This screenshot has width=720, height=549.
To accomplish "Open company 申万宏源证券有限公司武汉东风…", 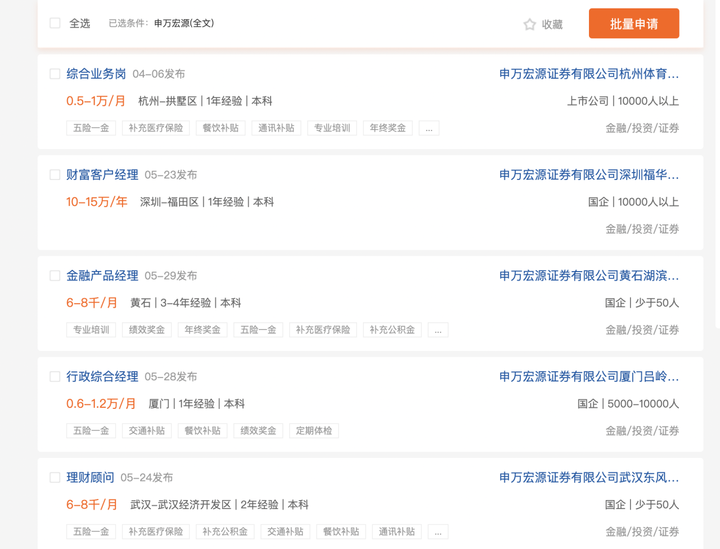I will (589, 478).
